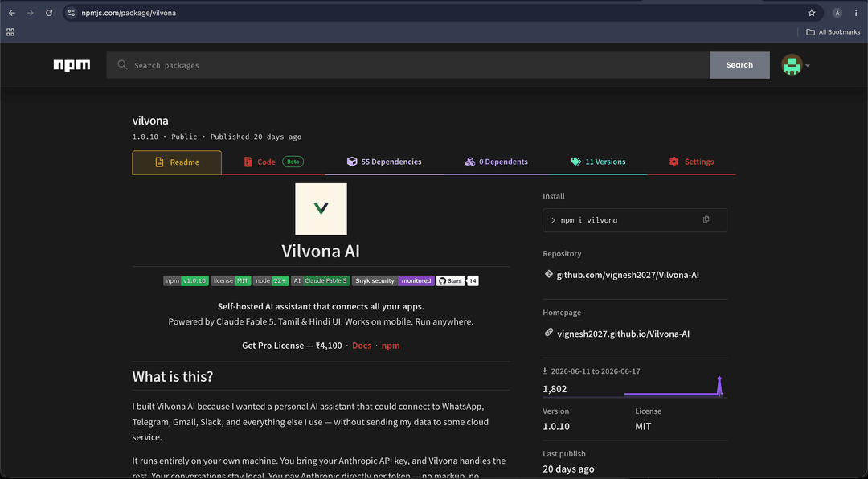Click the Snyk security monitored badge
The width and height of the screenshot is (868, 479).
[393, 280]
